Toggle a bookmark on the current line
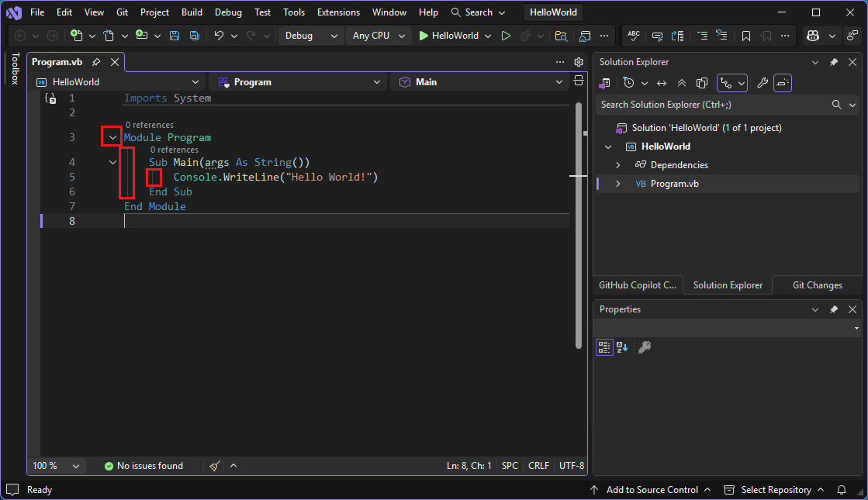 tap(745, 36)
